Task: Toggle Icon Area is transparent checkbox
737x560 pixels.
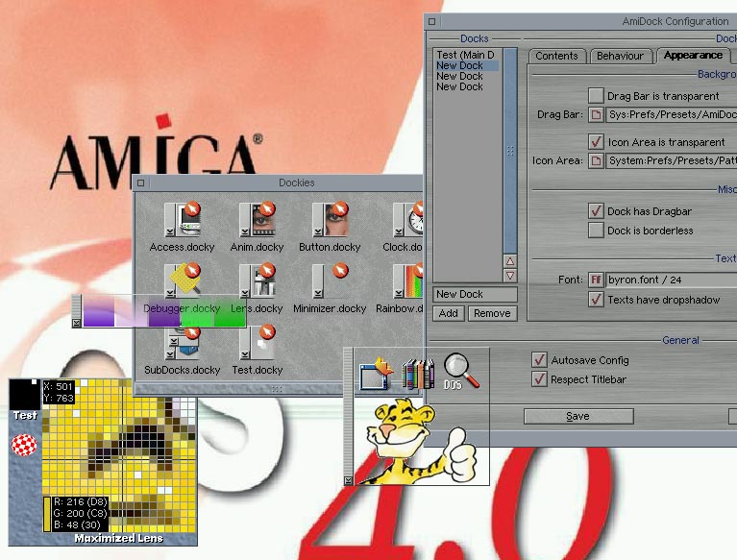Action: click(596, 141)
